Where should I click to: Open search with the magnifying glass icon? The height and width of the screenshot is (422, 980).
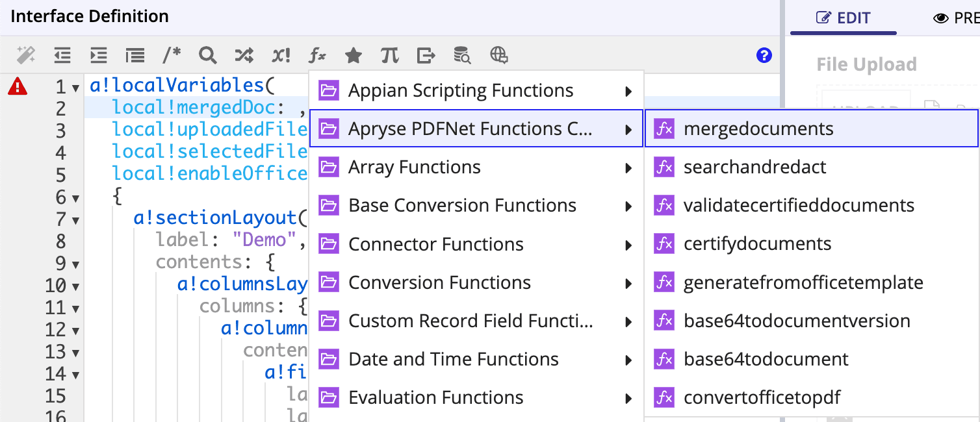point(208,56)
